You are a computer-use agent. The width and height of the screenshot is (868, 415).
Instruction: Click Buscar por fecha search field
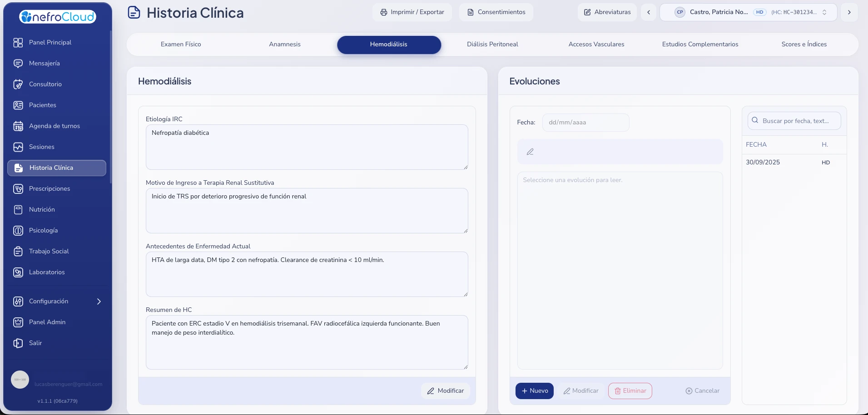coord(794,121)
